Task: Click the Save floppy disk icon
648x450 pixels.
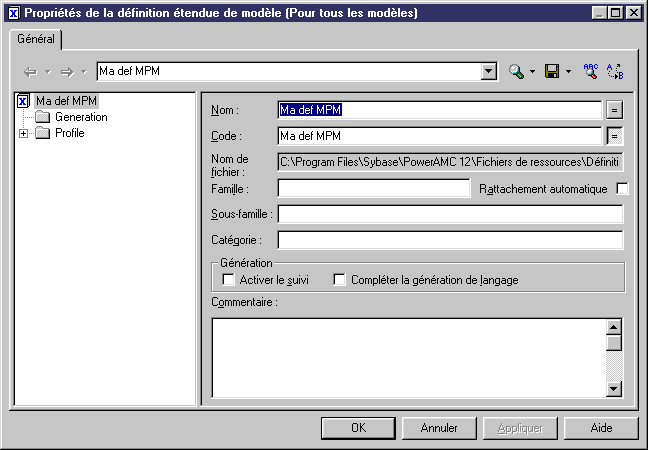Action: 552,71
